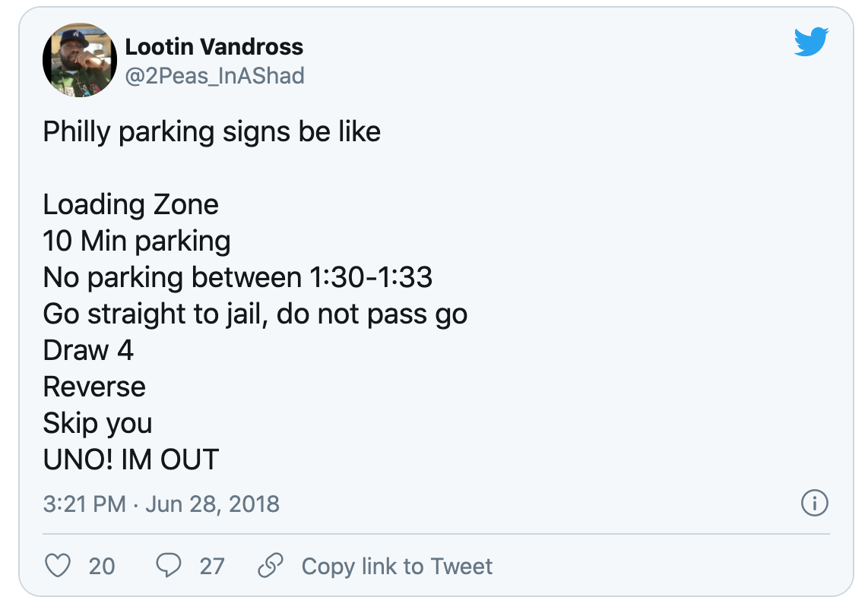Click the 'UNO! IM OUT' line
The height and width of the screenshot is (600, 868).
(x=131, y=460)
